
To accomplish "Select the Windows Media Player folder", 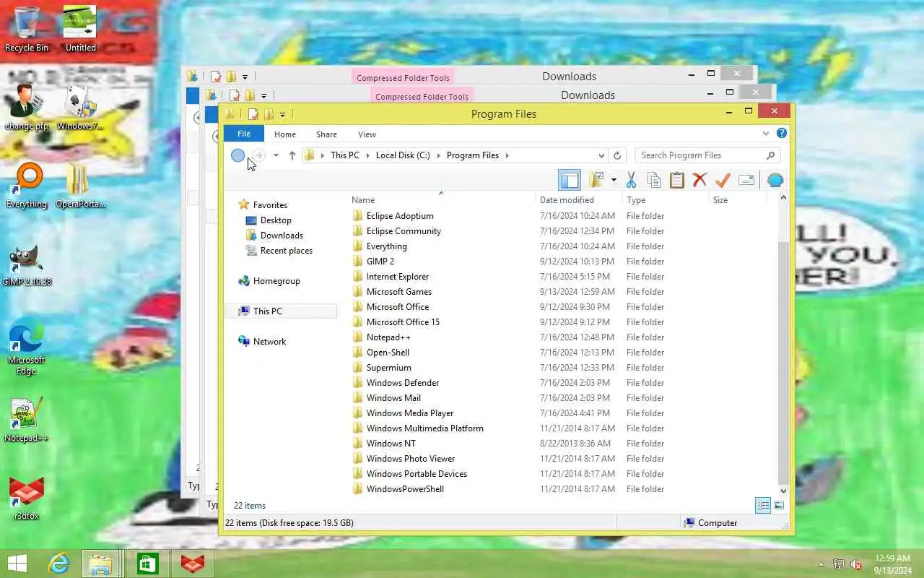I will coord(410,413).
